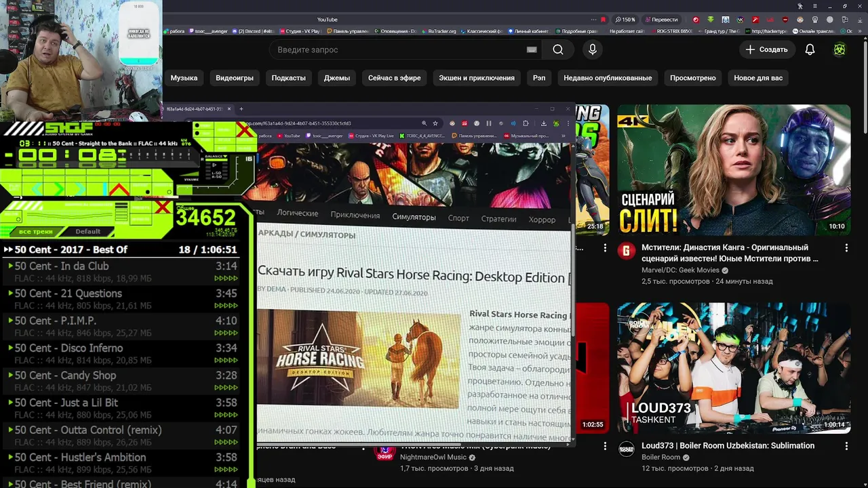Open the Мстители Династия Канга video thumbnail

(x=734, y=169)
